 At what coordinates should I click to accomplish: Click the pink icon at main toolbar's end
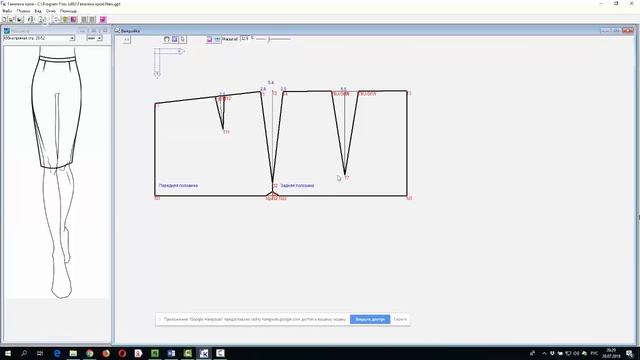(103, 19)
